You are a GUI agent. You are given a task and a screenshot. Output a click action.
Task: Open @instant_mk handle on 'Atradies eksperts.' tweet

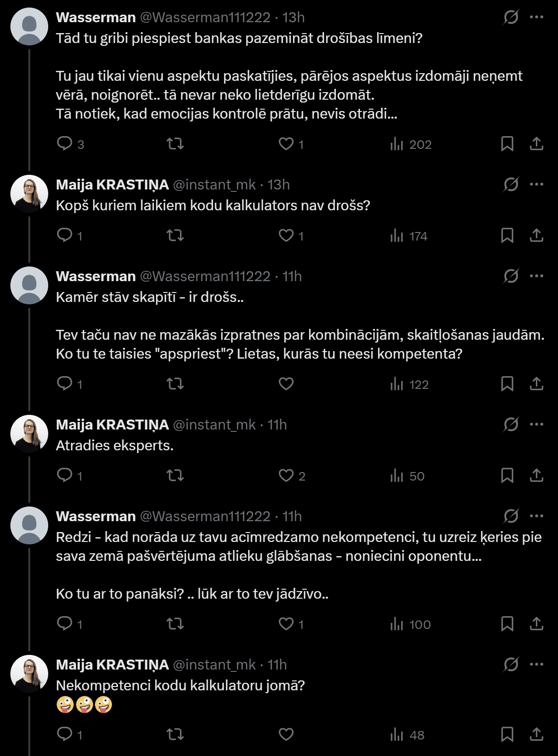point(215,425)
